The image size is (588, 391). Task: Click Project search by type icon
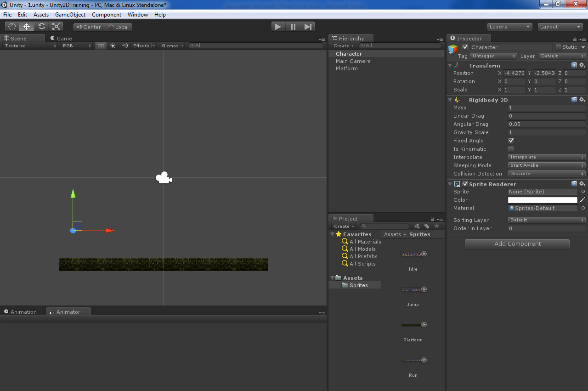point(417,226)
